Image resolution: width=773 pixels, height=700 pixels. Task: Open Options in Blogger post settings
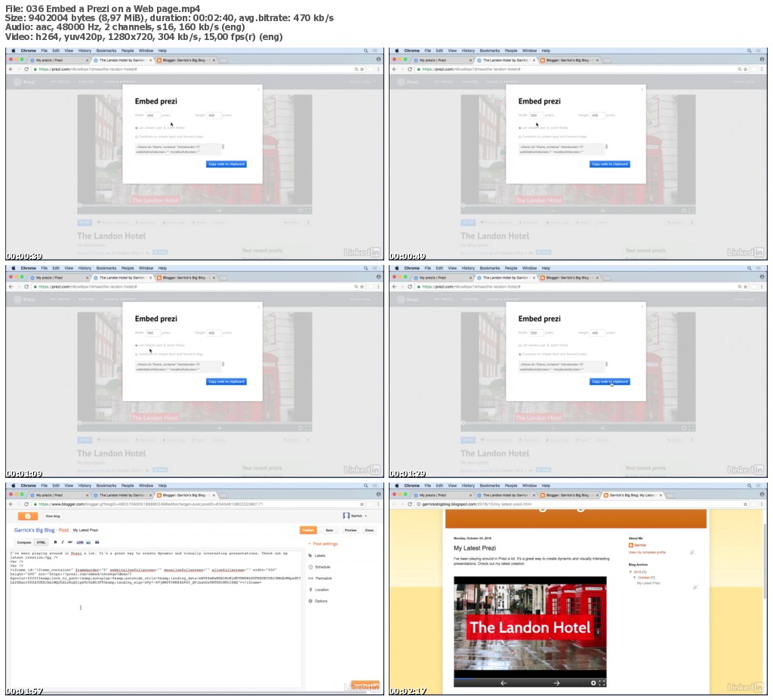pos(318,601)
